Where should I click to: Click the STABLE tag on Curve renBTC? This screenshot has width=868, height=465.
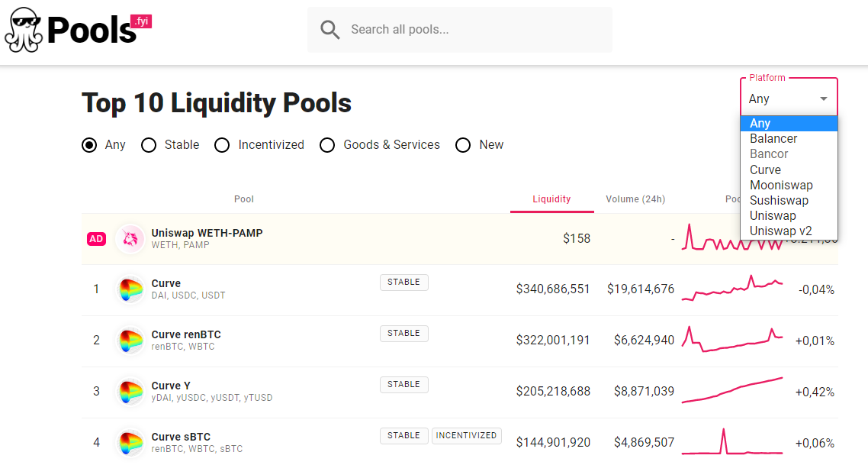tap(403, 333)
